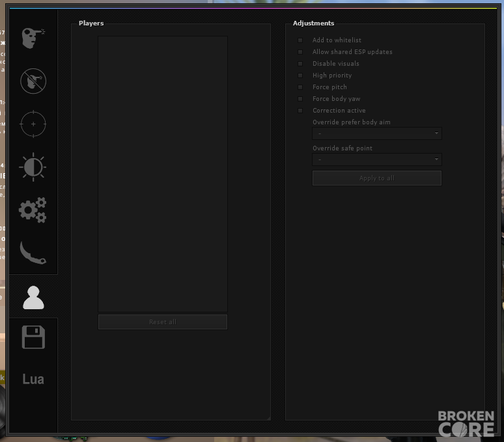Open the Lua scripts tab
Screen dimensions: 504x442
click(x=33, y=380)
